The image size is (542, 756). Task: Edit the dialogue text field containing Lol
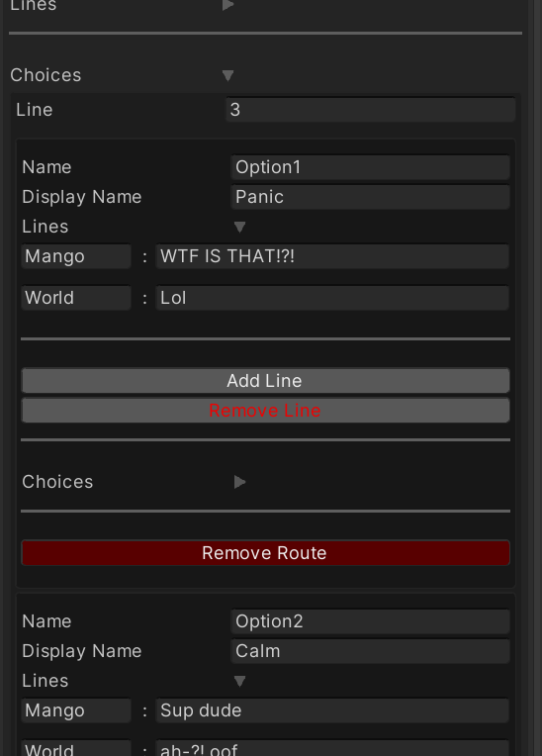[x=332, y=298]
